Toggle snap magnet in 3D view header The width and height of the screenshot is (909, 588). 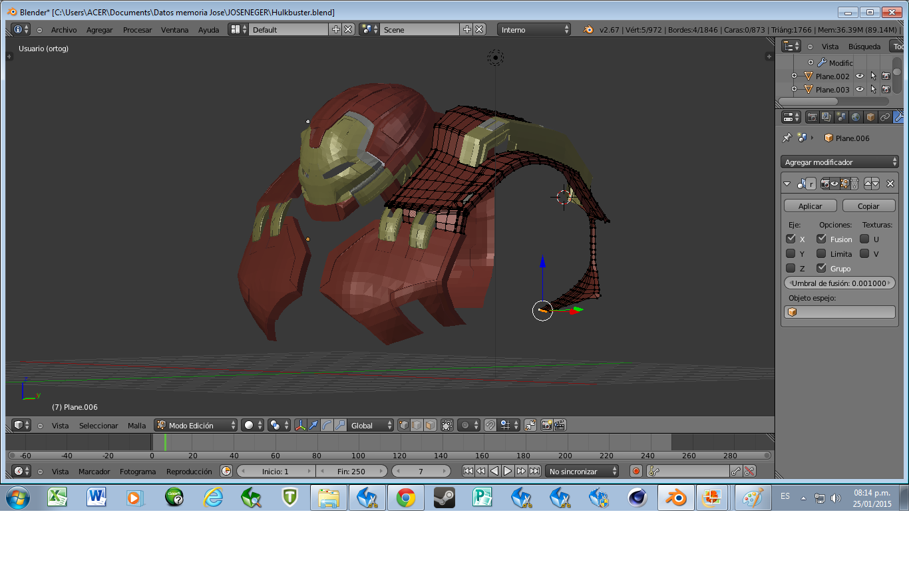(x=490, y=425)
